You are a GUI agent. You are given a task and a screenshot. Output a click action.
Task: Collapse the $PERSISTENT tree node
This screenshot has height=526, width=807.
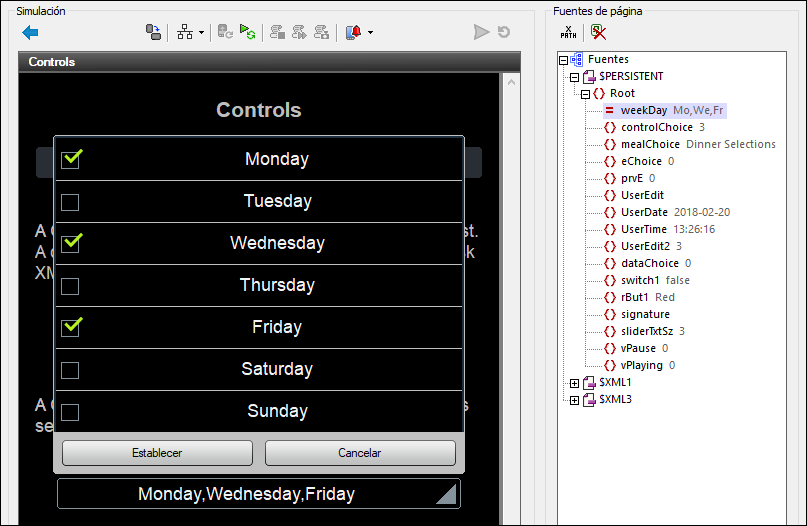point(574,77)
